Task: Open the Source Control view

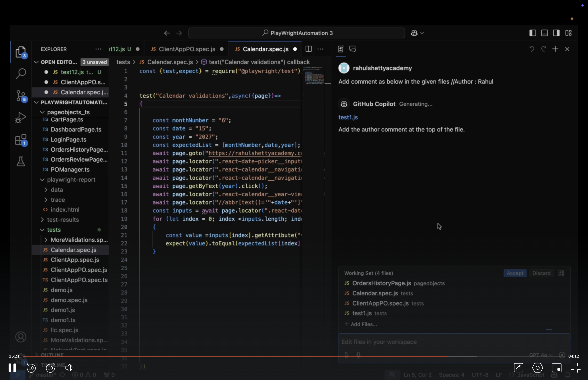Action: 21,96
